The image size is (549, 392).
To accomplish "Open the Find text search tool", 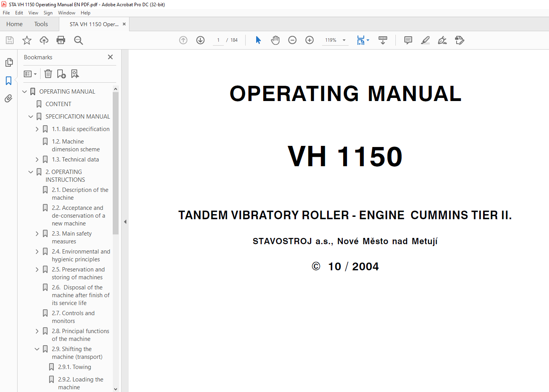I will 78,40.
